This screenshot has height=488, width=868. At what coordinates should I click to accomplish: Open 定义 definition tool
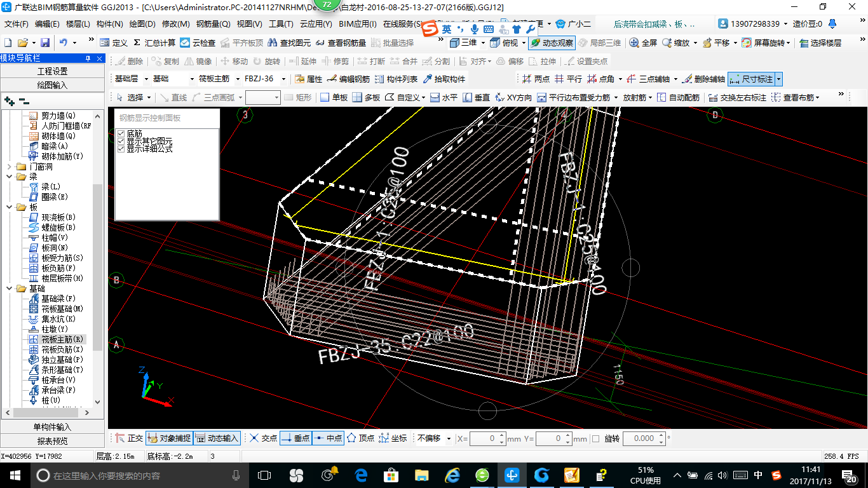114,43
